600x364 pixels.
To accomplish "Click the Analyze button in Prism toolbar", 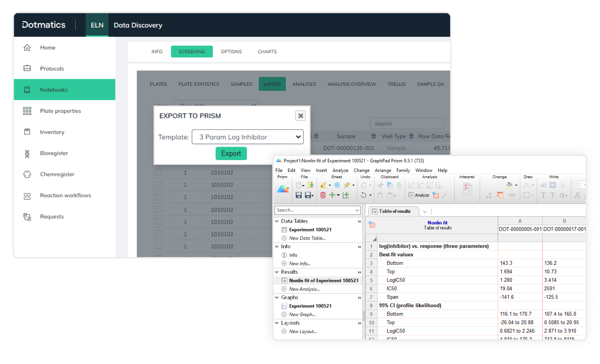I will [x=418, y=195].
